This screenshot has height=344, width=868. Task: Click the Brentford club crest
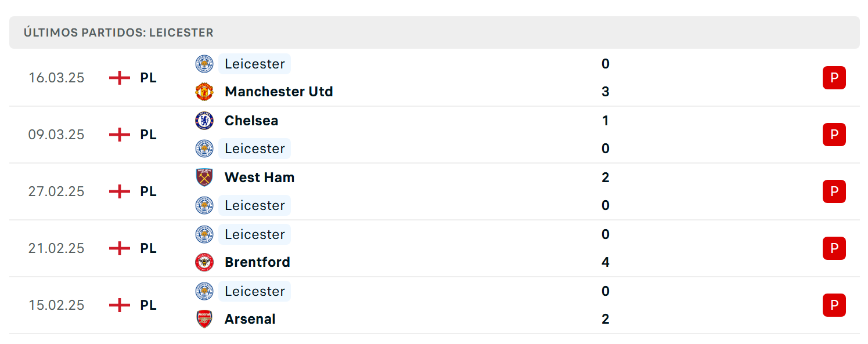[x=204, y=262]
